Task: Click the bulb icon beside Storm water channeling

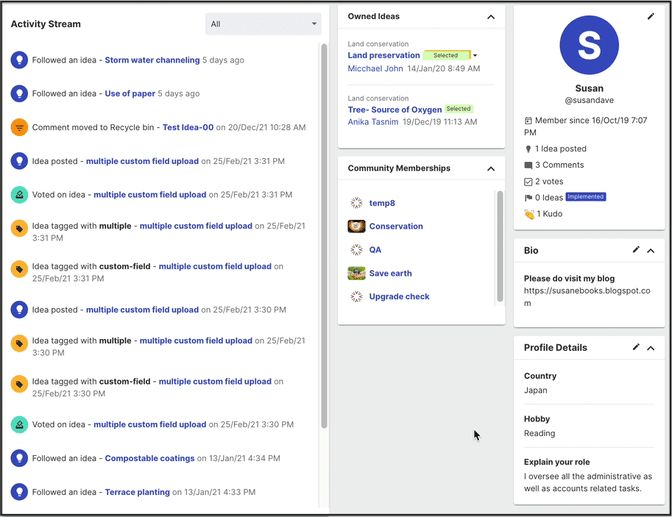Action: tap(19, 60)
